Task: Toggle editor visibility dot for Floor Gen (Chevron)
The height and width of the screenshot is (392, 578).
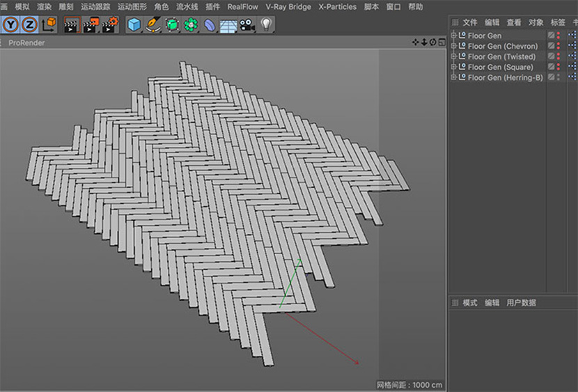Action: (558, 44)
